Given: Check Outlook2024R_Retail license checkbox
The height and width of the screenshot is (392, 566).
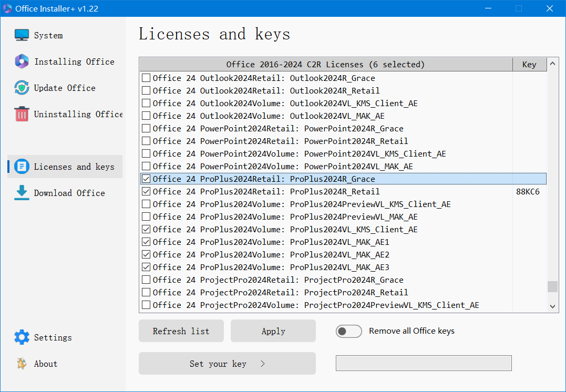Looking at the screenshot, I should coord(146,90).
